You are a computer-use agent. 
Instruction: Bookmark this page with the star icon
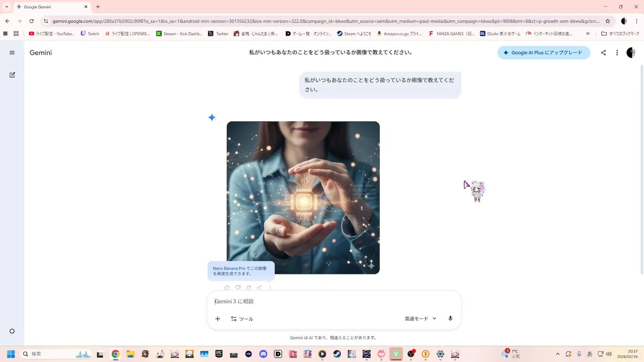pos(608,21)
